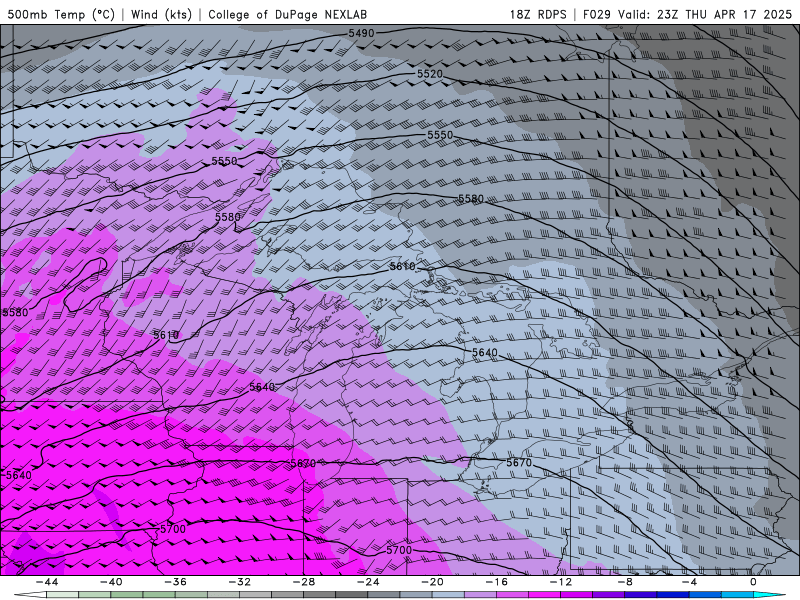Click the "23Z THU APR 17 2025" valid time

click(x=724, y=14)
